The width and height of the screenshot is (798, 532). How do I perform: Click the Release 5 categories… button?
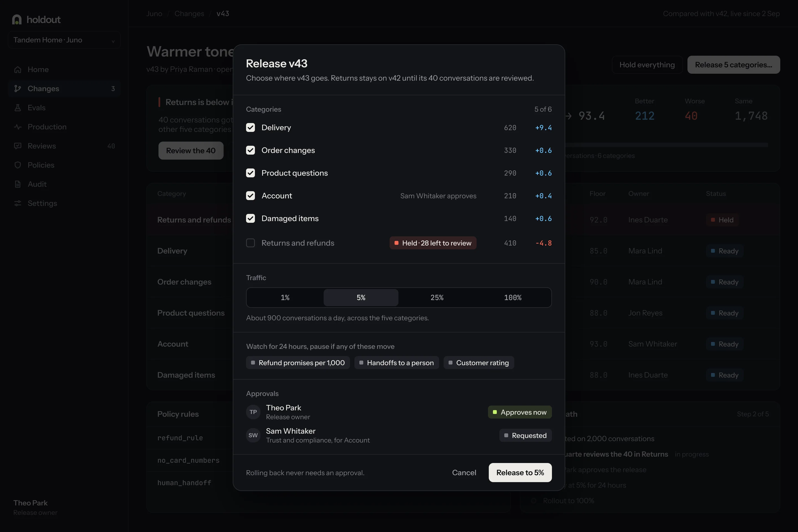[x=733, y=65]
